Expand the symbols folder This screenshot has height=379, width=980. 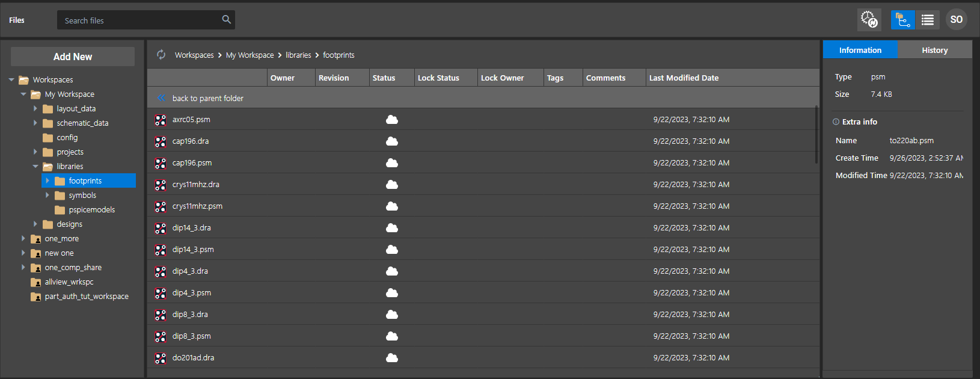(47, 196)
